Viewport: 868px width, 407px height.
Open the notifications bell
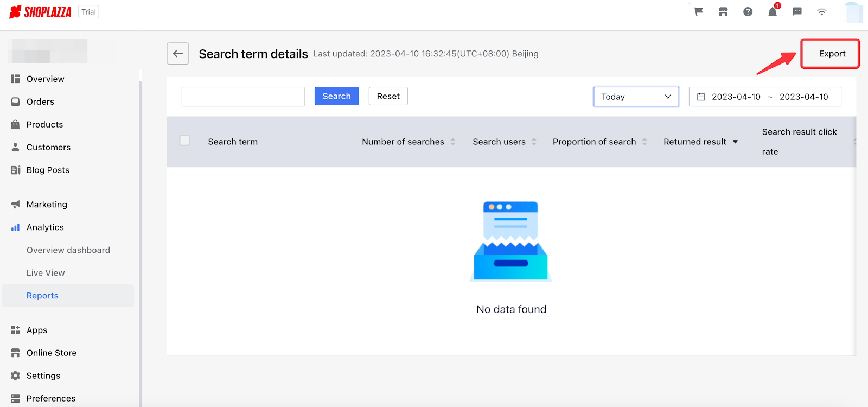(x=773, y=12)
